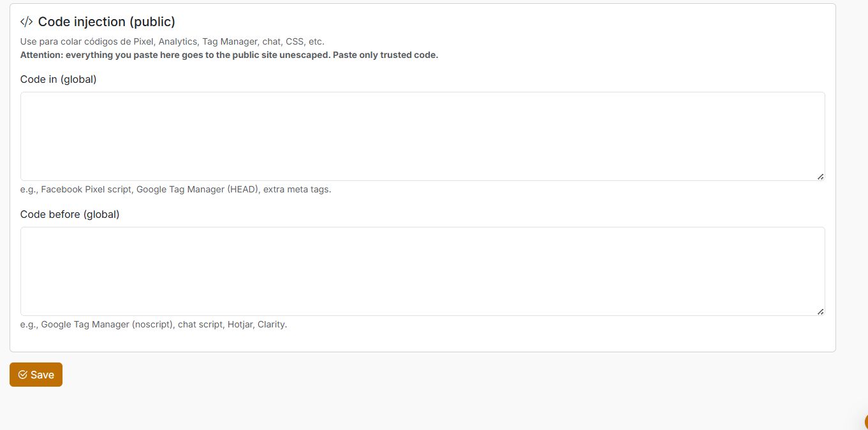Click resize grip of Code before textarea
Image resolution: width=868 pixels, height=430 pixels.
(820, 312)
